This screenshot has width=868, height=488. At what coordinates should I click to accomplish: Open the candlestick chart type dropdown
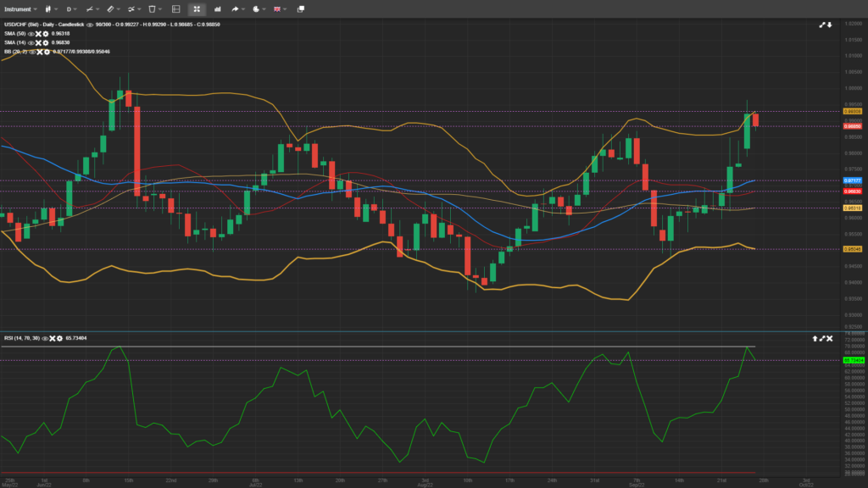(50, 8)
